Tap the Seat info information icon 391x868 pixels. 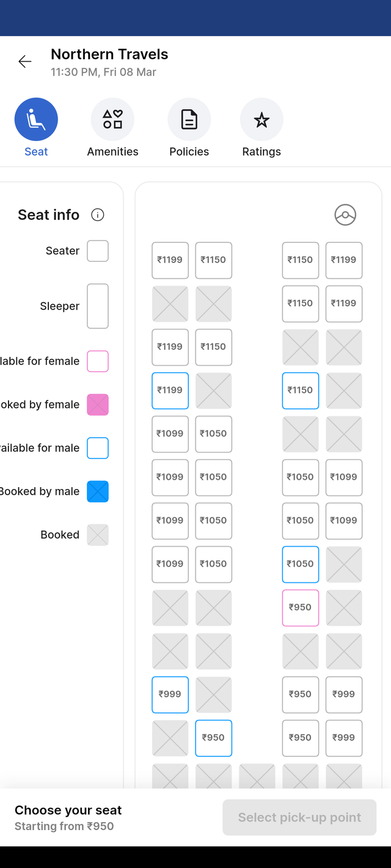[x=97, y=215]
